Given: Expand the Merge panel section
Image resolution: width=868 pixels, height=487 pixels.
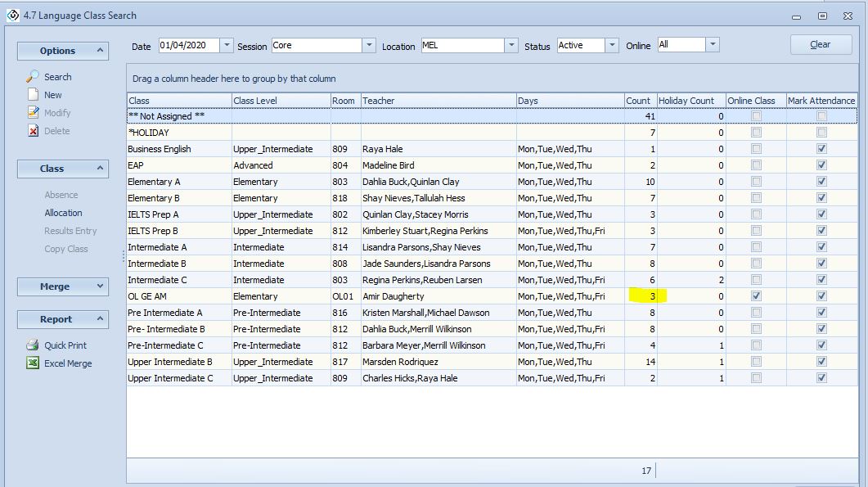Looking at the screenshot, I should point(101,286).
